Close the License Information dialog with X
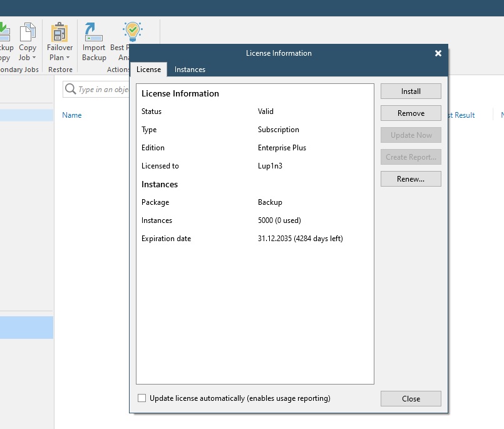The image size is (504, 429). tap(438, 53)
